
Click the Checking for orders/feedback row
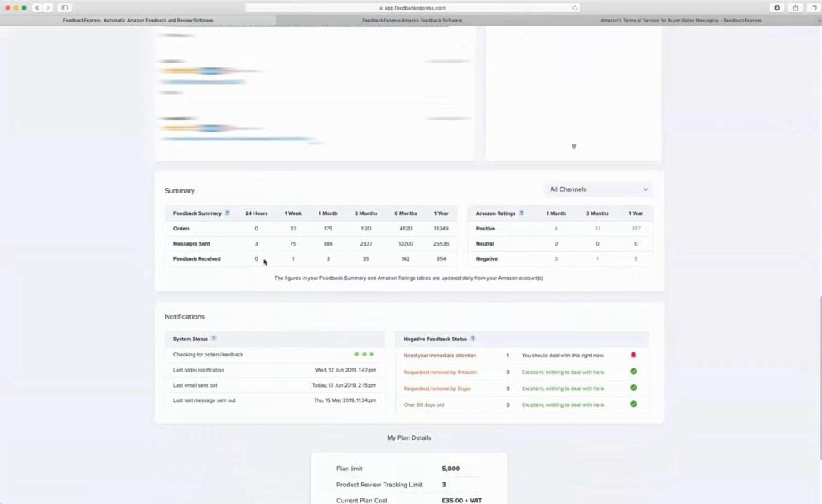click(x=275, y=355)
